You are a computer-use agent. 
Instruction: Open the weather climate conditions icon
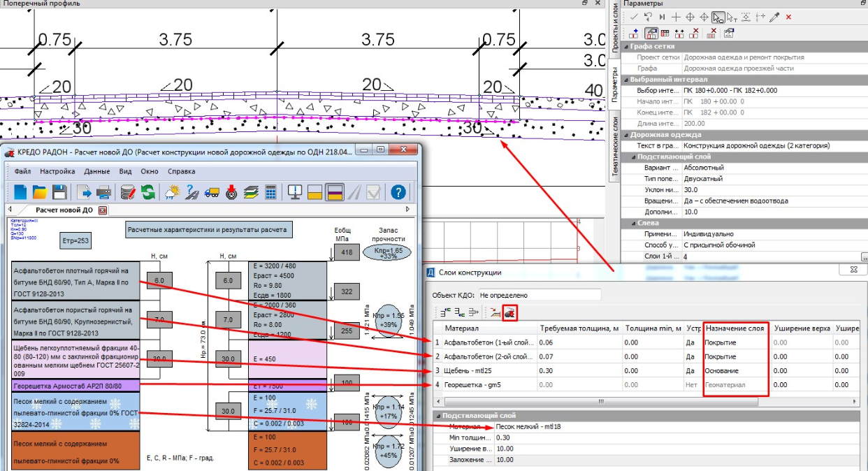171,191
